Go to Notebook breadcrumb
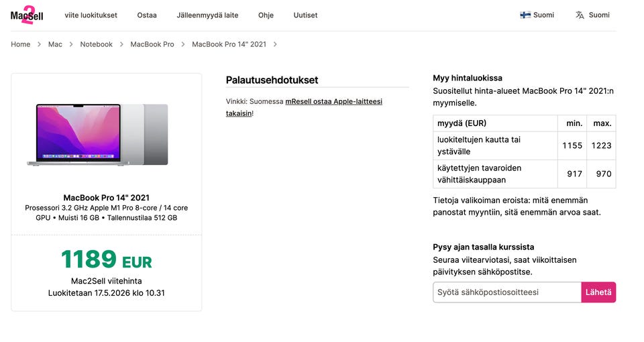Screen dimensions: 644x342 pyautogui.click(x=96, y=44)
